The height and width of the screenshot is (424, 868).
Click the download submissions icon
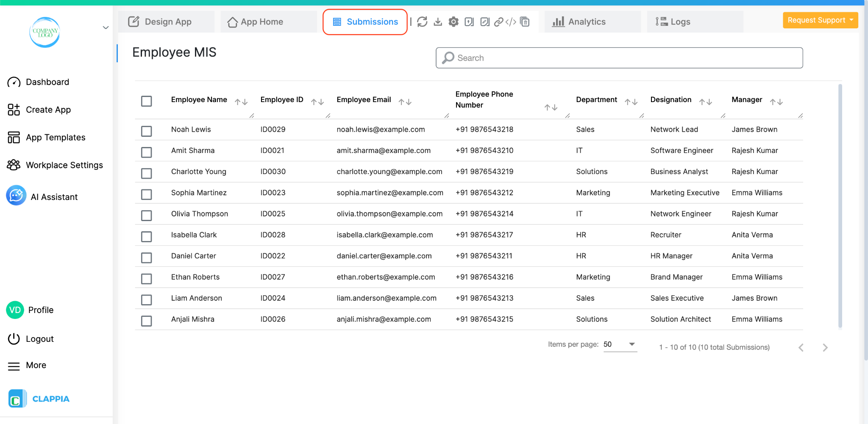(x=438, y=22)
